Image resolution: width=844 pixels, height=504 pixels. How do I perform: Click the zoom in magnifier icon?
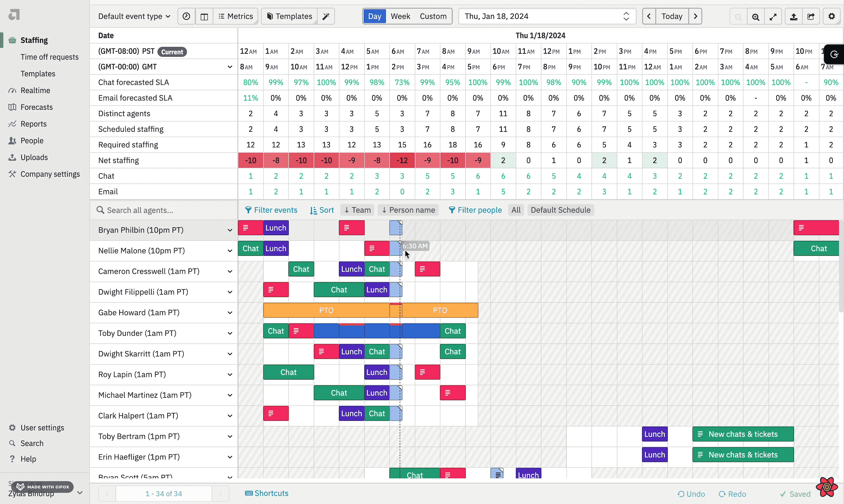click(x=755, y=16)
